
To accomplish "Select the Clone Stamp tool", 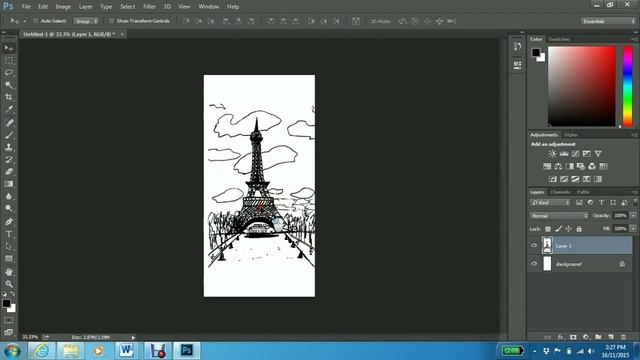I will click(9, 147).
